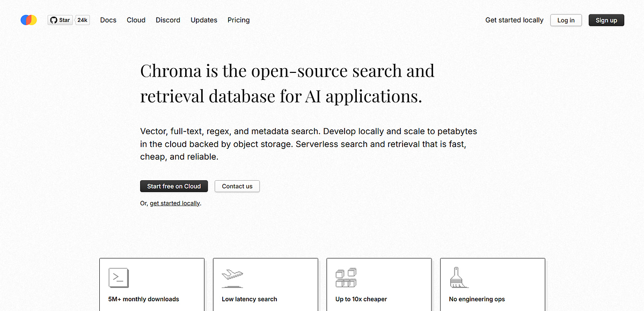Click the Chroma logo icon
The width and height of the screenshot is (644, 311).
tap(28, 20)
